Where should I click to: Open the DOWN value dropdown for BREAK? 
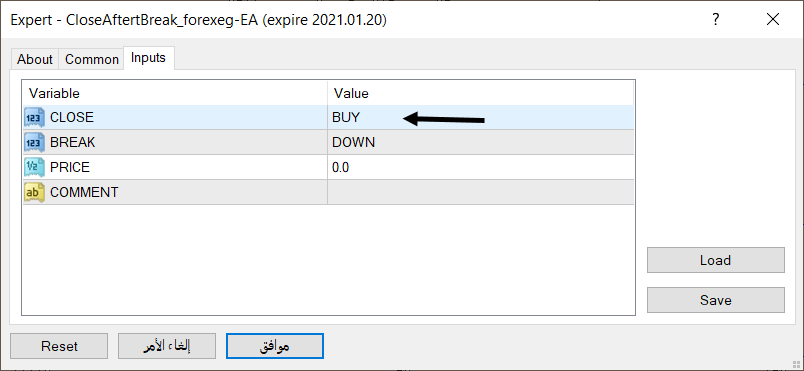tap(480, 142)
